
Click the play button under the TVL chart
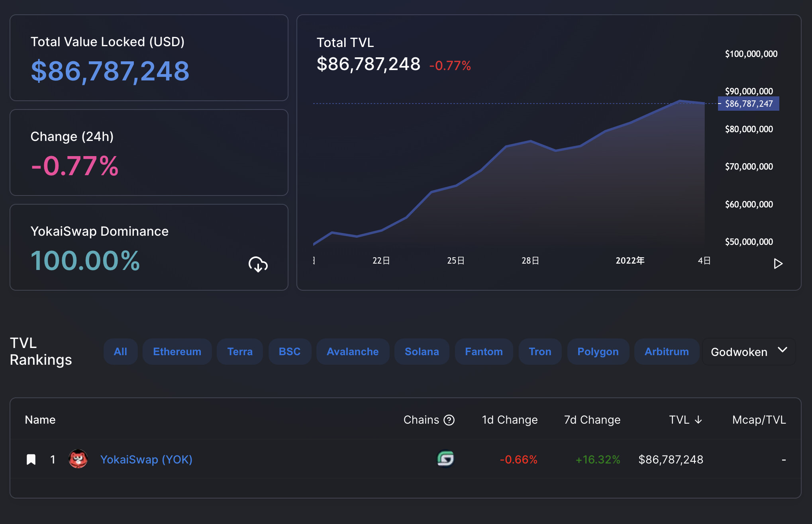(x=778, y=264)
